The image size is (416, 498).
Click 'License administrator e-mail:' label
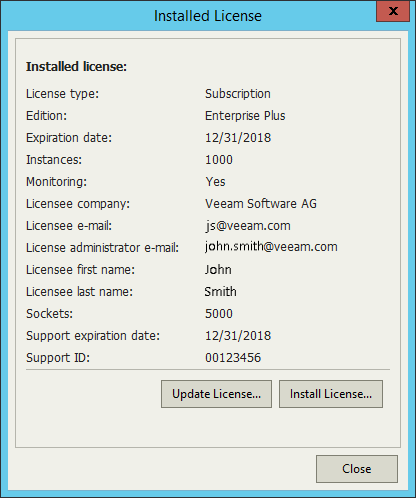coord(102,248)
